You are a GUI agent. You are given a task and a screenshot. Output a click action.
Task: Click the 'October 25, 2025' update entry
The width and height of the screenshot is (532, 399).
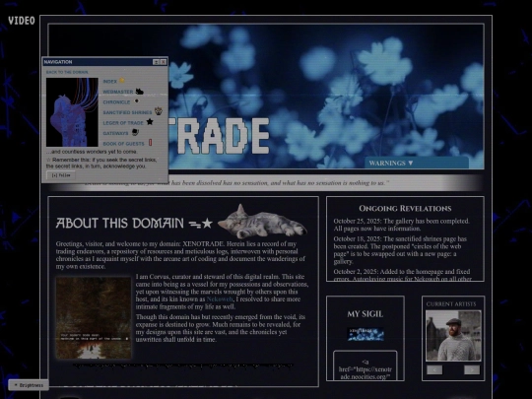point(402,225)
